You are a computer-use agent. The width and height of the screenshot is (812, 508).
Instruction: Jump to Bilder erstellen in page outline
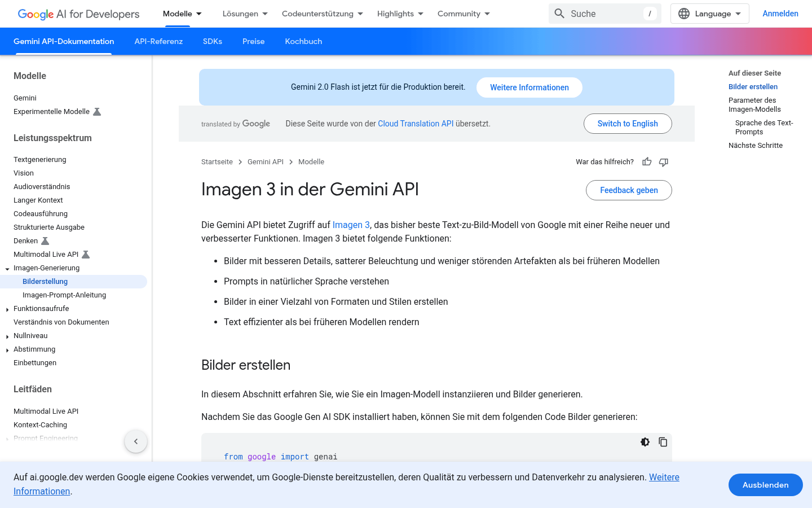coord(753,87)
